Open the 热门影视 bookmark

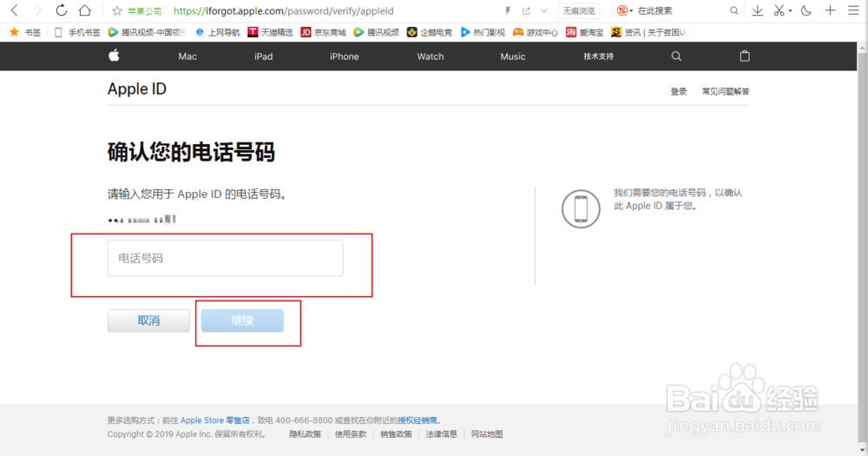tap(483, 32)
